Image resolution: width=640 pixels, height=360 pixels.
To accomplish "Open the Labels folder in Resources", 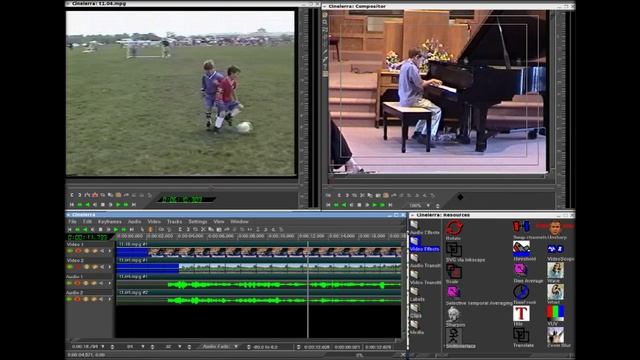I will (x=415, y=291).
